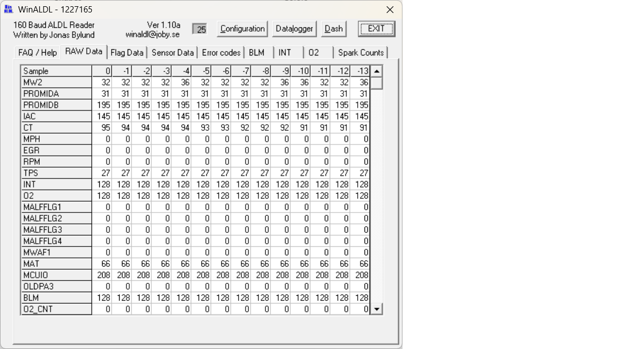
Task: Click the scroll up arrow of table
Action: pyautogui.click(x=376, y=71)
